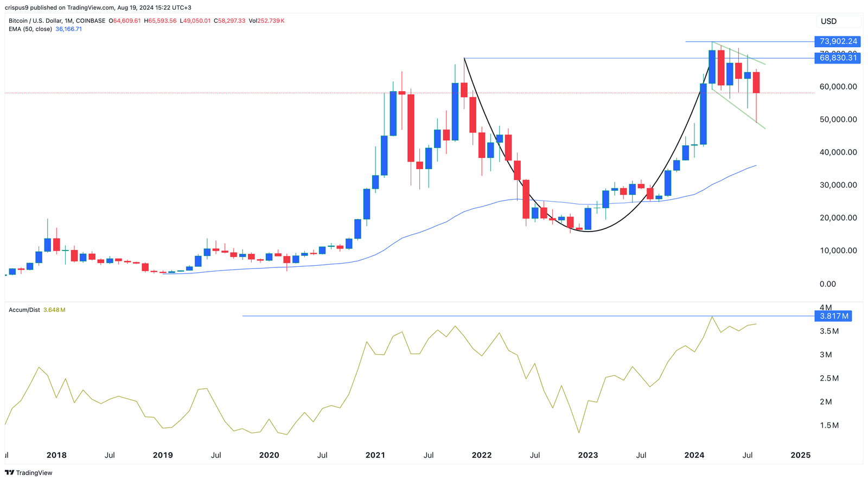Click the 2018 label on time axis

pos(56,455)
